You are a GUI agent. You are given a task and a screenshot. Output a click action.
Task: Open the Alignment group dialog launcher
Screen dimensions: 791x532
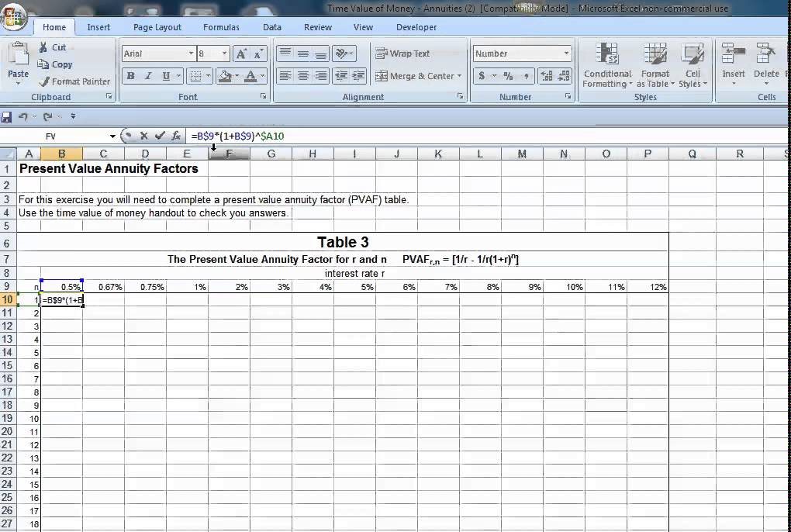pyautogui.click(x=460, y=96)
